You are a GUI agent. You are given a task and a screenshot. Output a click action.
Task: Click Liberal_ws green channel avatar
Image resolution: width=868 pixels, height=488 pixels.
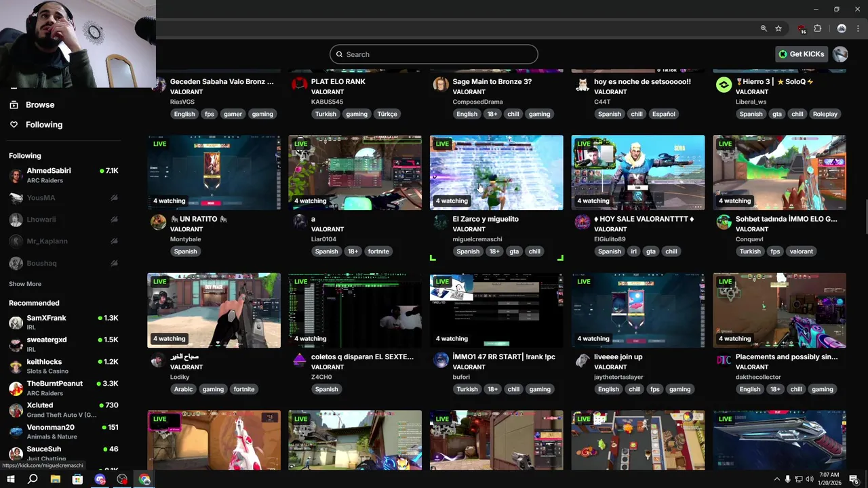click(724, 85)
